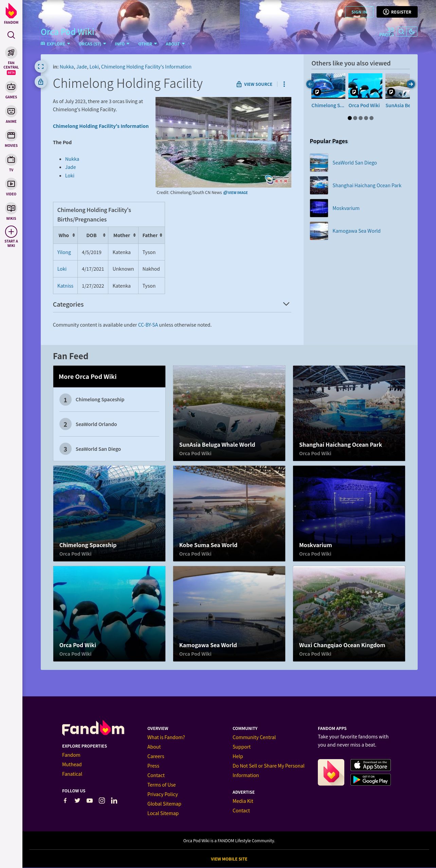The image size is (436, 868).
Task: Sort the table by the Who column
Action: [66, 235]
